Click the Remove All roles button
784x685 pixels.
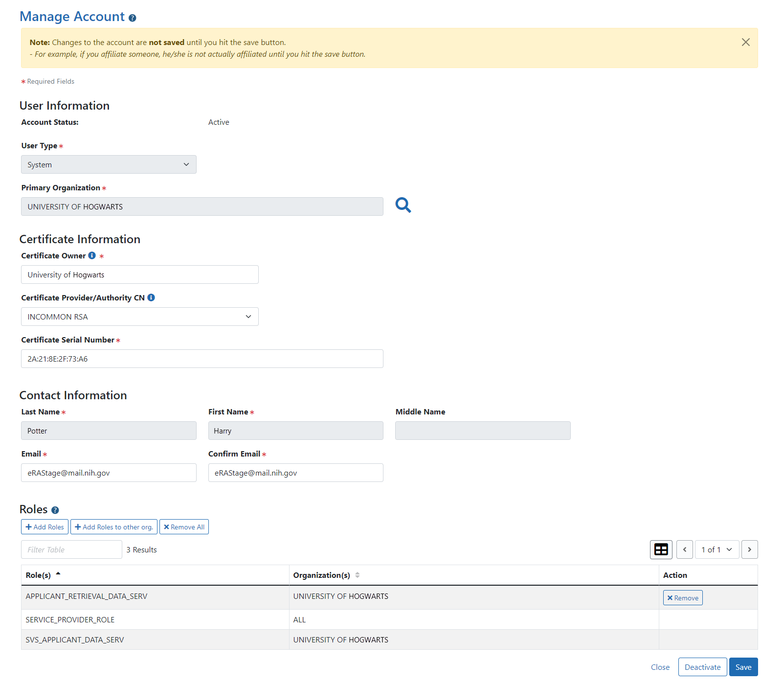pyautogui.click(x=184, y=527)
